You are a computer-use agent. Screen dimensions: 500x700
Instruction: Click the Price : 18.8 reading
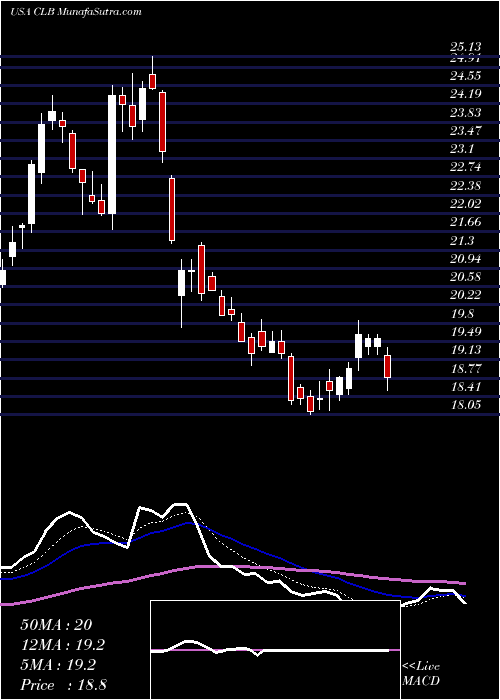tap(63, 685)
